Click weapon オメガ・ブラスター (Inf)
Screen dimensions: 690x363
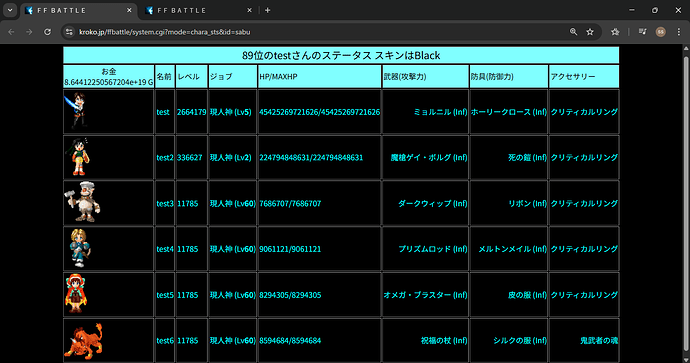pos(426,295)
